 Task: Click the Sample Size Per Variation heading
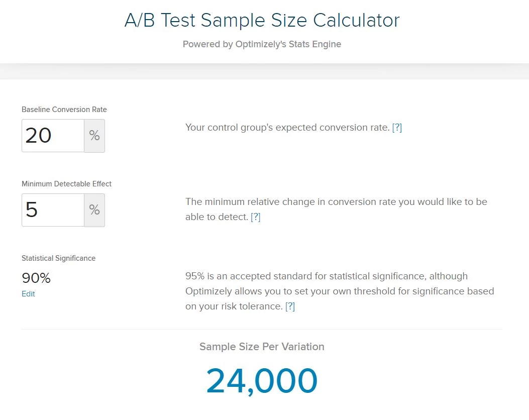(262, 347)
